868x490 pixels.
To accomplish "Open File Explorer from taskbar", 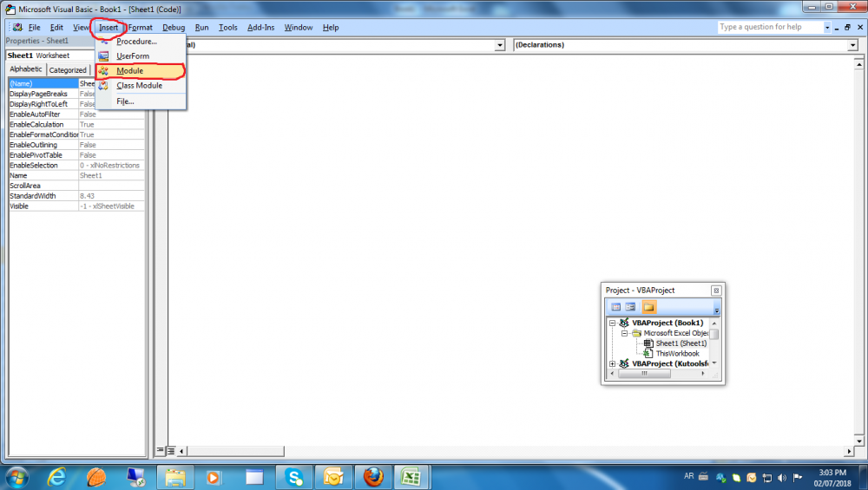I will point(175,477).
